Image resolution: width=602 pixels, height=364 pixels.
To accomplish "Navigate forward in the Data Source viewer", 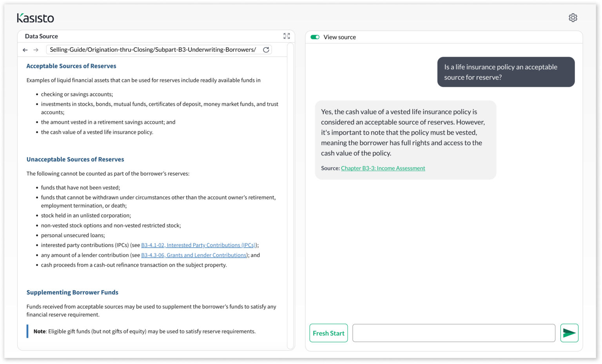I will pyautogui.click(x=36, y=50).
